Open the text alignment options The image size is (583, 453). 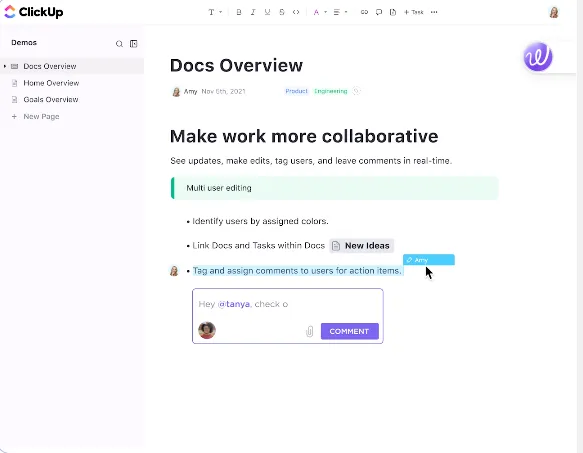(x=336, y=12)
